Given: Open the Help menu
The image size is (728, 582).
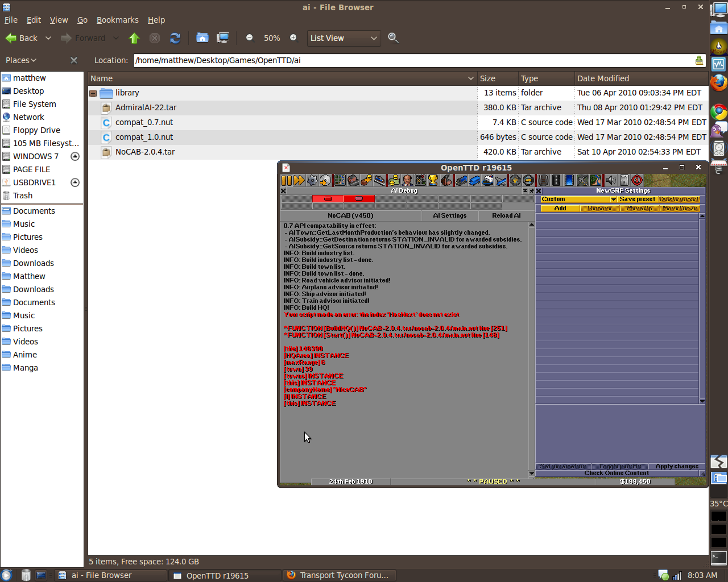Looking at the screenshot, I should (156, 20).
